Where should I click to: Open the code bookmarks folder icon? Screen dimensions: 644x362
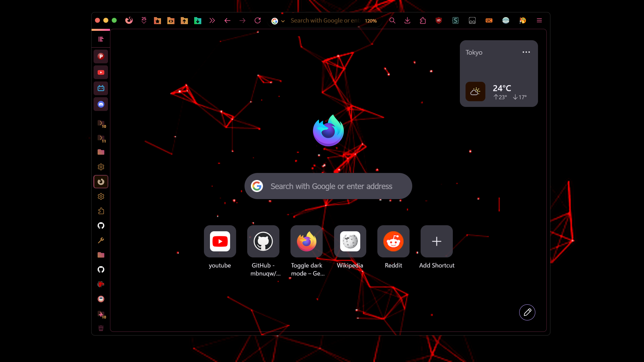171,21
